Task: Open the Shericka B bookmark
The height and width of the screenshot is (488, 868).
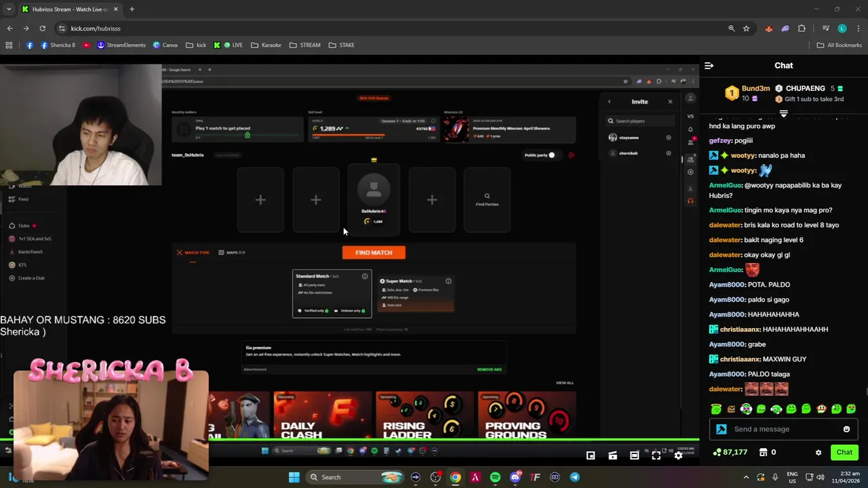Action: pyautogui.click(x=58, y=45)
